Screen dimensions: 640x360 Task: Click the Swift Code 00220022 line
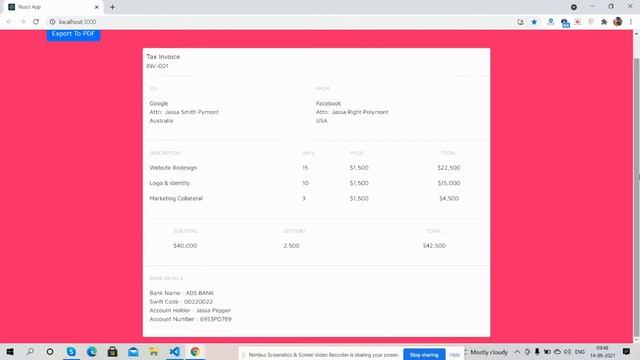coord(181,302)
